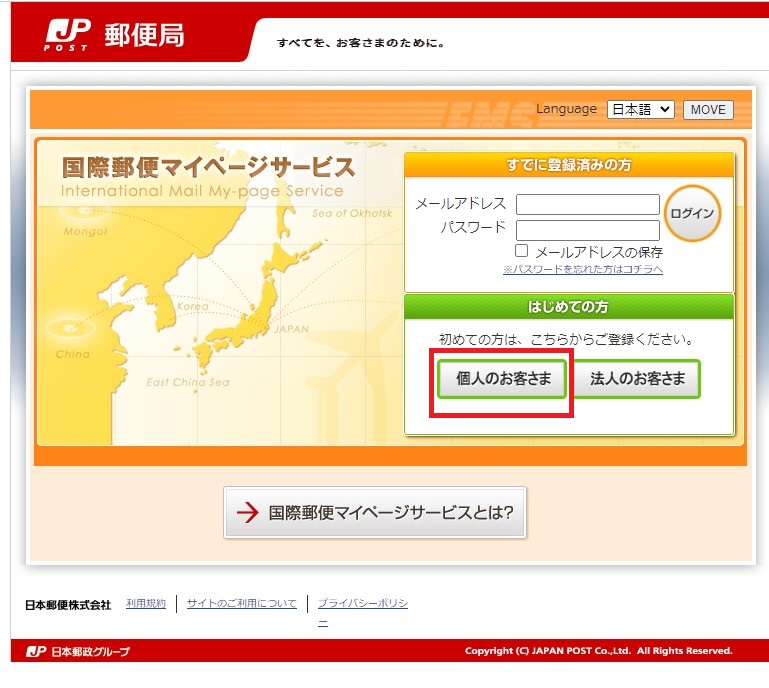Focus the パスワード input field
769x688 pixels.
588,230
